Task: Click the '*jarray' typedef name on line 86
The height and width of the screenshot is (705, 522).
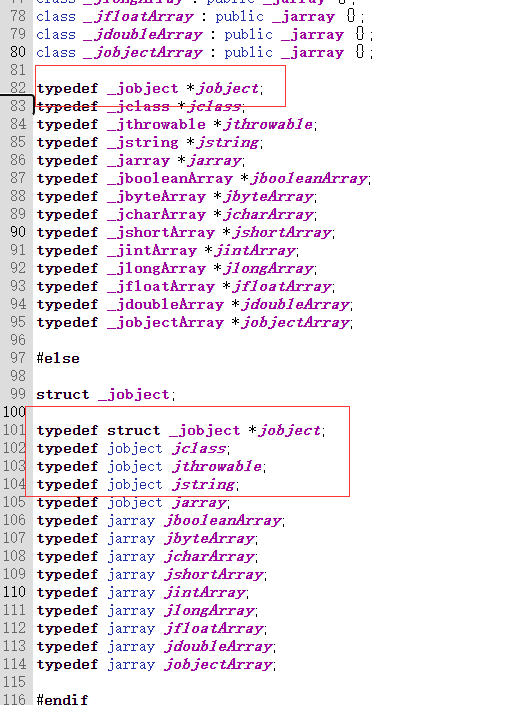Action: [x=210, y=161]
